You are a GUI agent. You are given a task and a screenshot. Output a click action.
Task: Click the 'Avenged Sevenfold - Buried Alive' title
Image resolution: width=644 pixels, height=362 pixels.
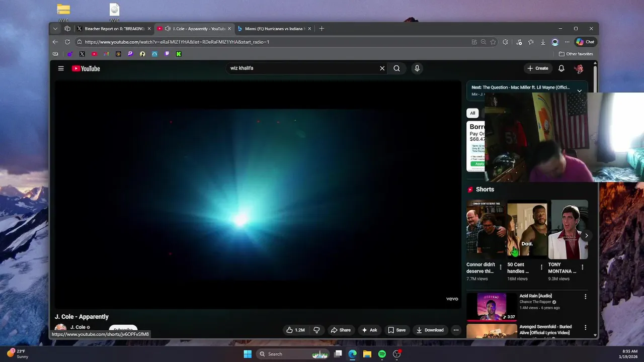[x=545, y=330]
